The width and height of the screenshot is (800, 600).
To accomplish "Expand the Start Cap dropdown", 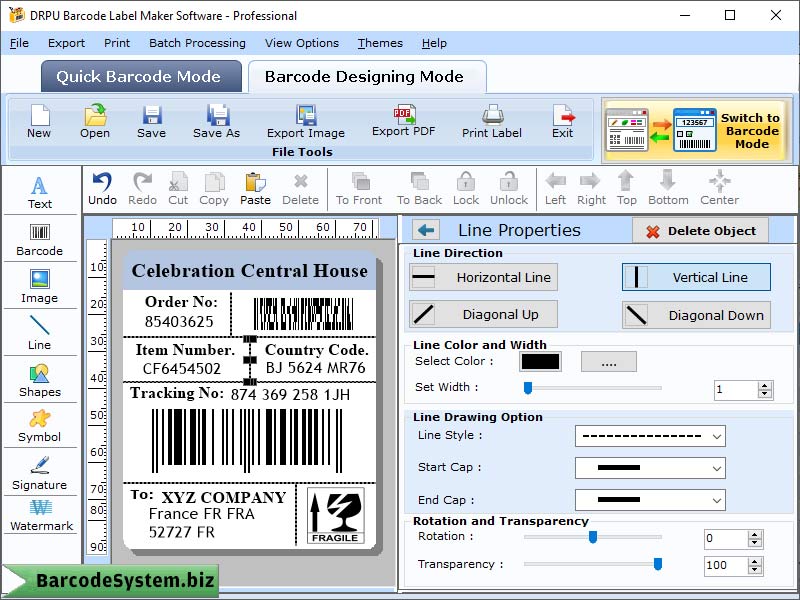I will 650,467.
